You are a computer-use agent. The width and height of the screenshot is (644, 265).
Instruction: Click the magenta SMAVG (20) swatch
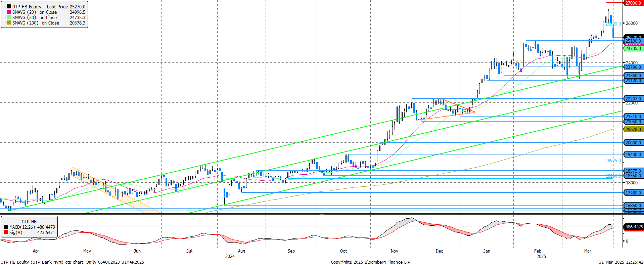point(9,12)
